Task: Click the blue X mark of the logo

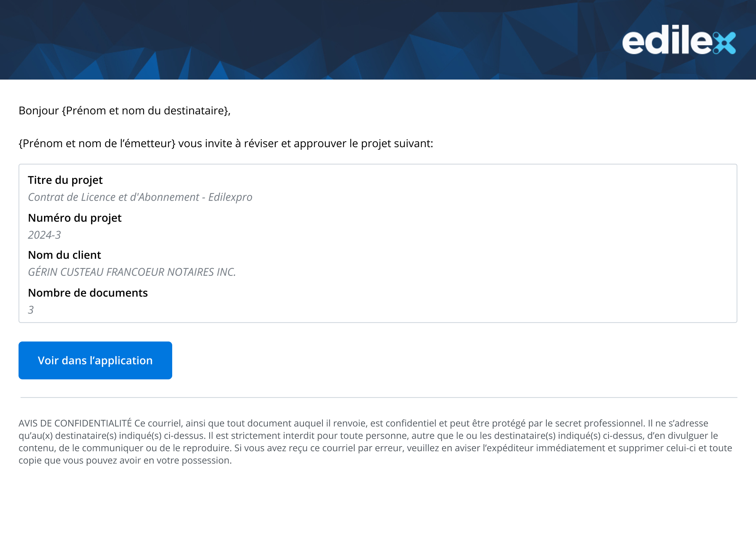Action: point(724,43)
